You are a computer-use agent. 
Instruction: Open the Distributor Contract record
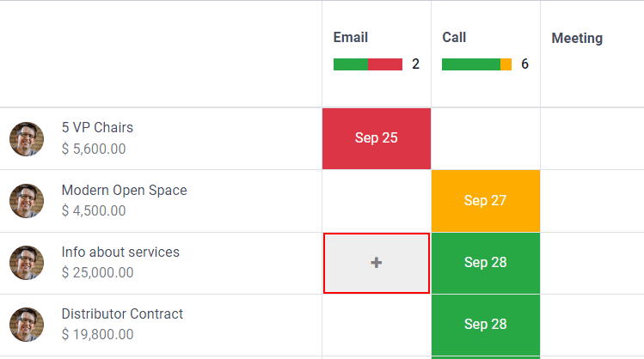coord(122,314)
